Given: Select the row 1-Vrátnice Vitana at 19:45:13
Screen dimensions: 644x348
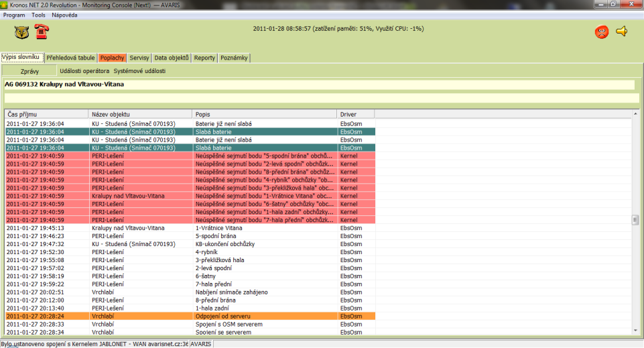Looking at the screenshot, I should click(190, 228).
